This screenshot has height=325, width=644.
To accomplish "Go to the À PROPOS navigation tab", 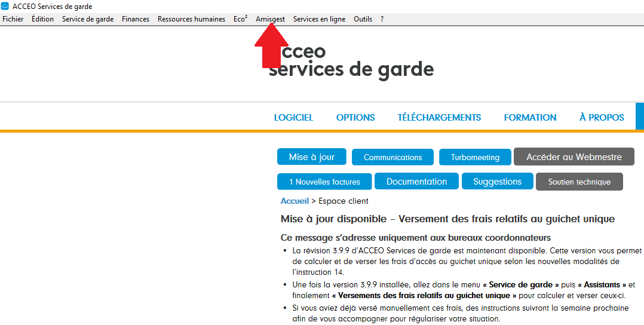I will (x=602, y=118).
